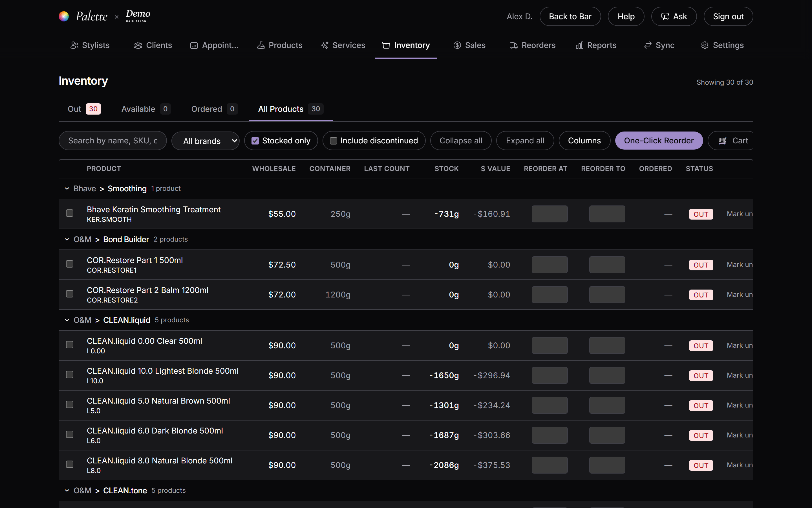
Task: Click the 'COR.RESTORE2' SKU text
Action: point(112,300)
